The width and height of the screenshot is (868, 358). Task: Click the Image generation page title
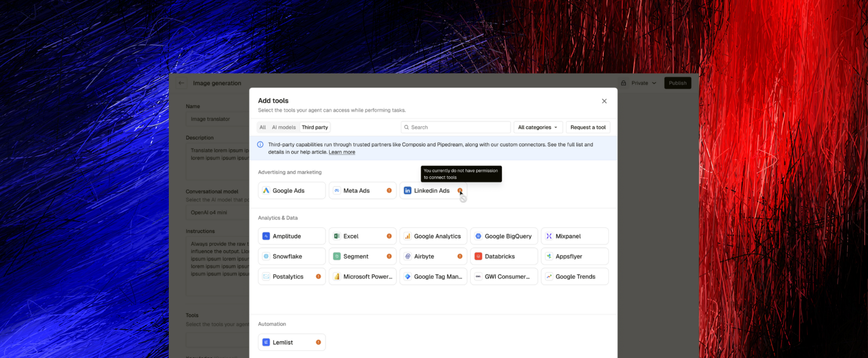(x=217, y=83)
